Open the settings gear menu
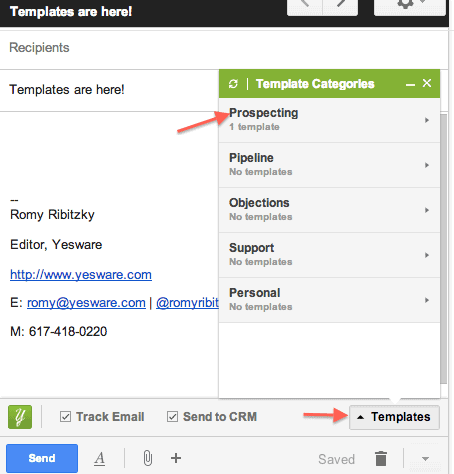 coord(410,7)
